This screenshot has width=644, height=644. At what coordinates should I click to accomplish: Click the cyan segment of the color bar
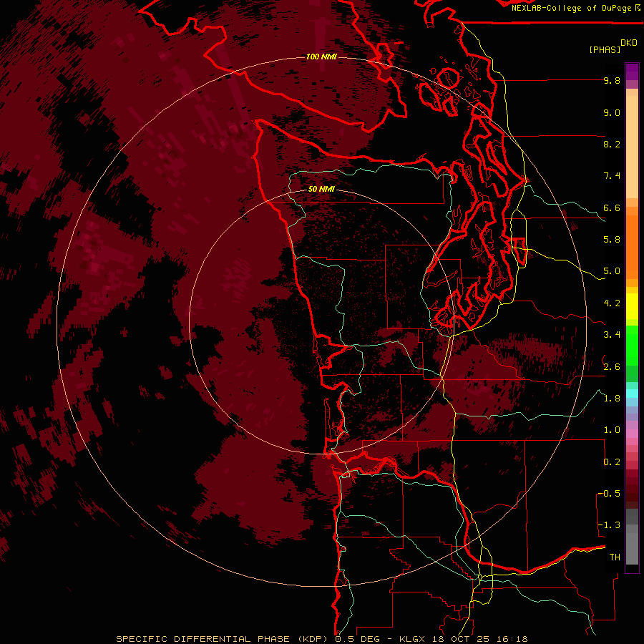pos(632,394)
